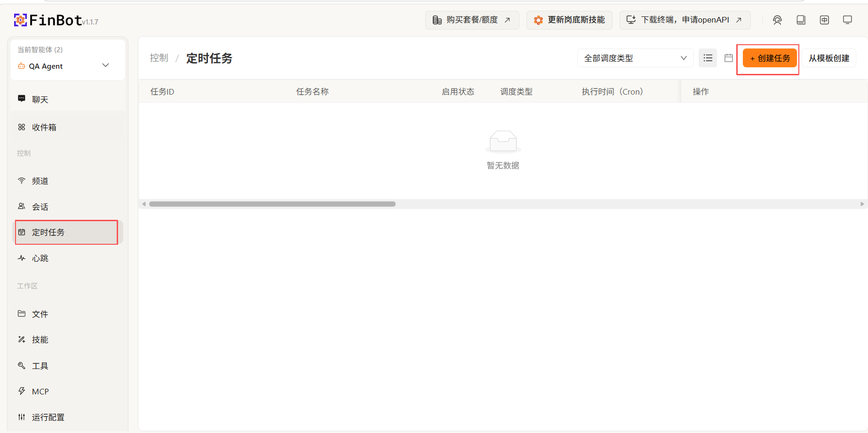Click the 从模板创建 button
The width and height of the screenshot is (868, 433).
coord(829,58)
